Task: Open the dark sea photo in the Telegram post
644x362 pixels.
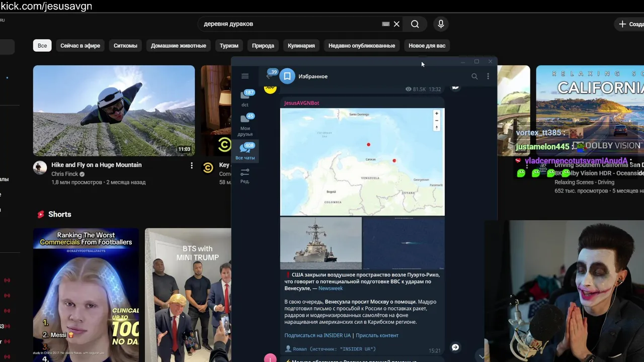Action: [x=404, y=243]
